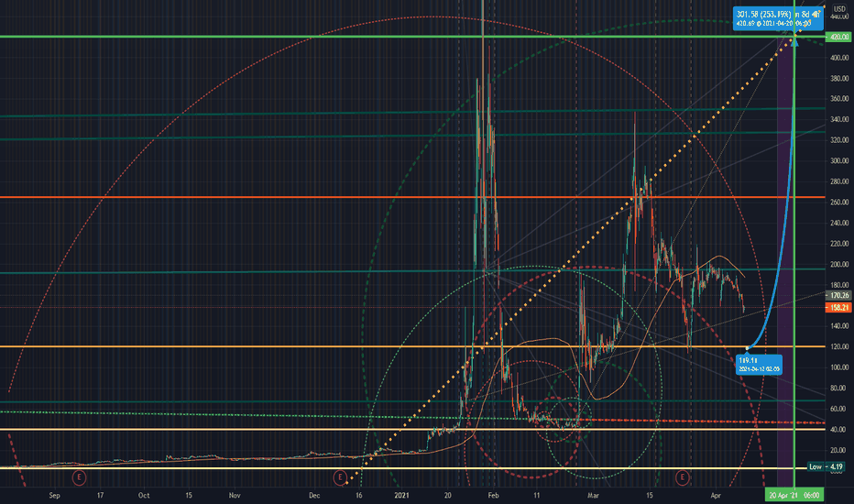Click the 320.00 price axis label
The height and width of the screenshot is (504, 854).
[x=839, y=140]
